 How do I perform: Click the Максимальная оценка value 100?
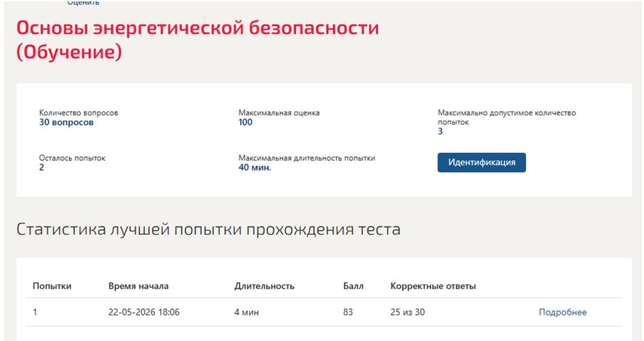click(245, 122)
